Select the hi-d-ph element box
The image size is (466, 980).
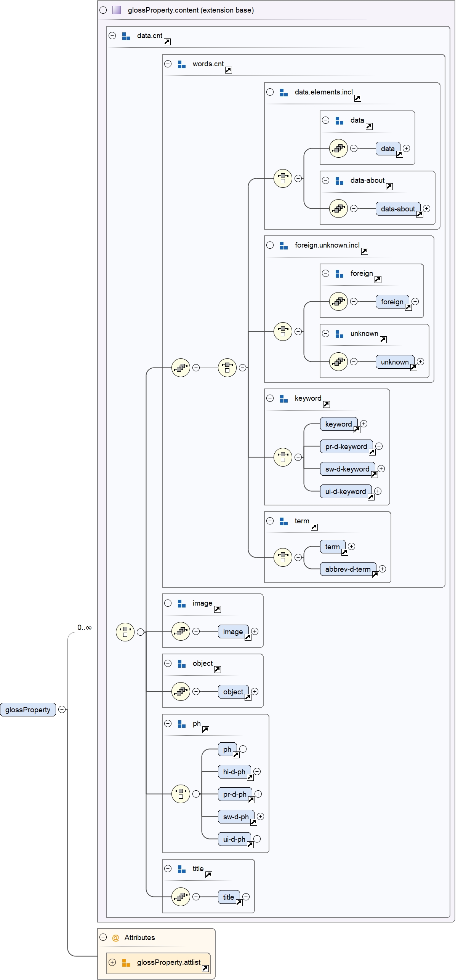234,772
